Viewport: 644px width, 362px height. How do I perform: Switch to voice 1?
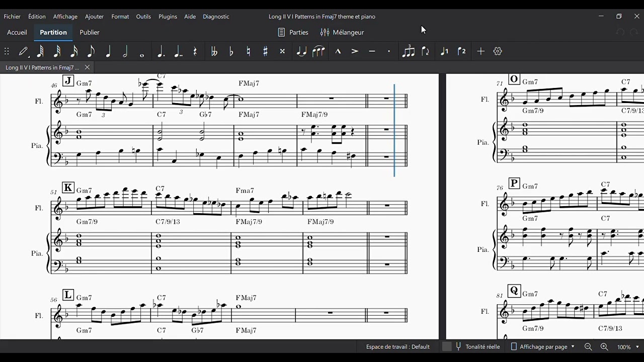point(444,51)
